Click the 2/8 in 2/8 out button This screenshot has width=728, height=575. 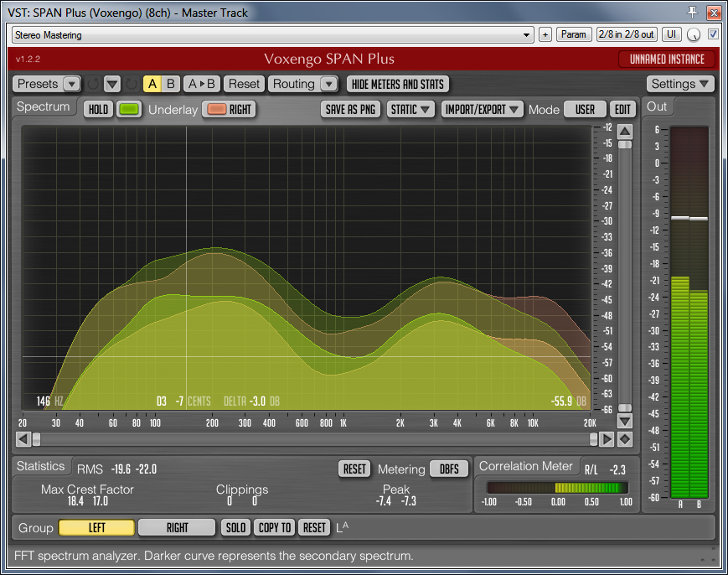pos(627,34)
